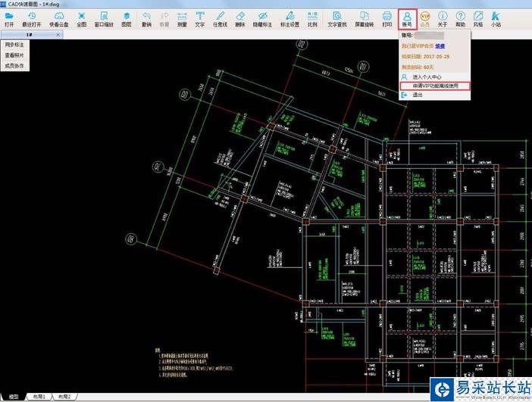Choose 退出 logout in account menu
Viewport: 532px width, 402px height.
[x=435, y=95]
